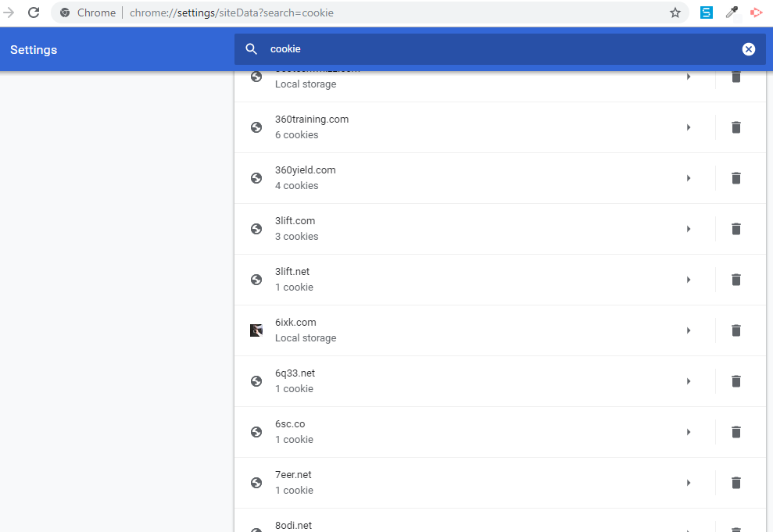The image size is (773, 532).
Task: Expand 3lift.net details arrow
Action: point(689,280)
